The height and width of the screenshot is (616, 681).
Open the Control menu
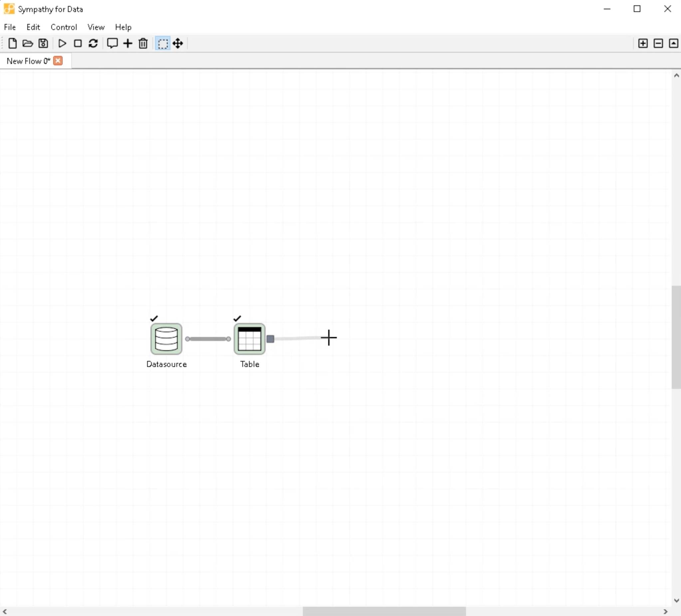pos(64,27)
